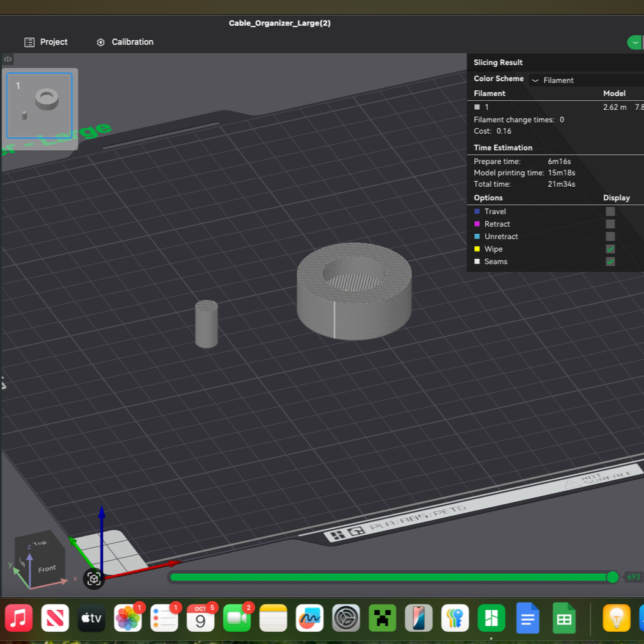Open Google Sheets from the Dock
Image resolution: width=644 pixels, height=644 pixels.
point(563,618)
